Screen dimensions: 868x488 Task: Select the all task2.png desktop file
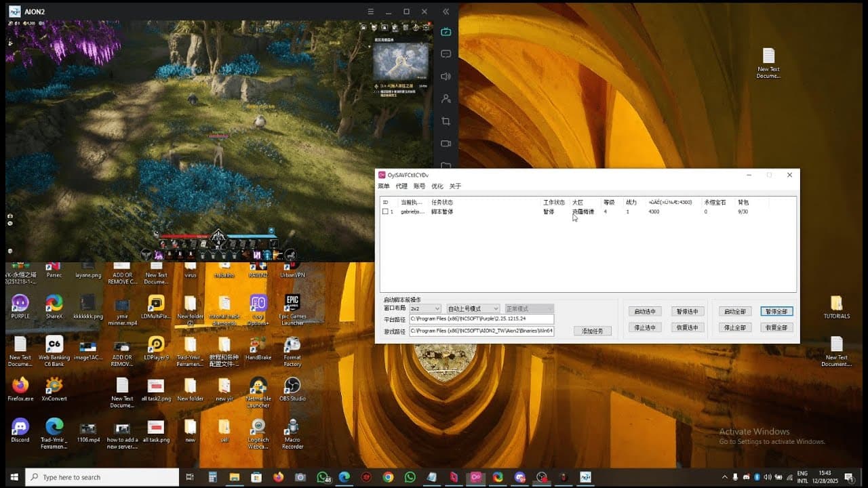click(x=156, y=389)
